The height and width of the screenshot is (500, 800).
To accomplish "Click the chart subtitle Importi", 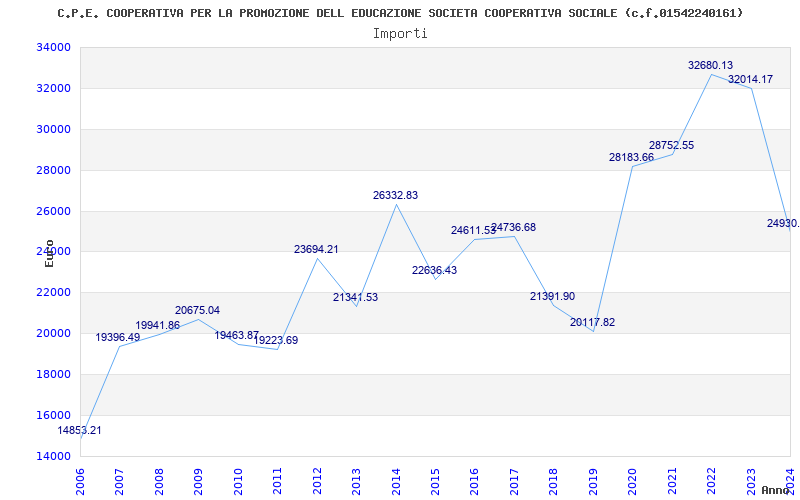I will click(x=400, y=34).
